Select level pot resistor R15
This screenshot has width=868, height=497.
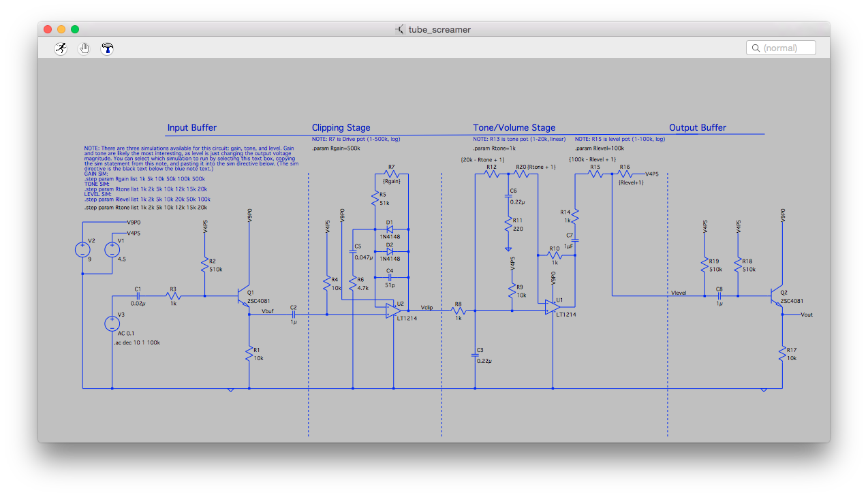[x=595, y=173]
